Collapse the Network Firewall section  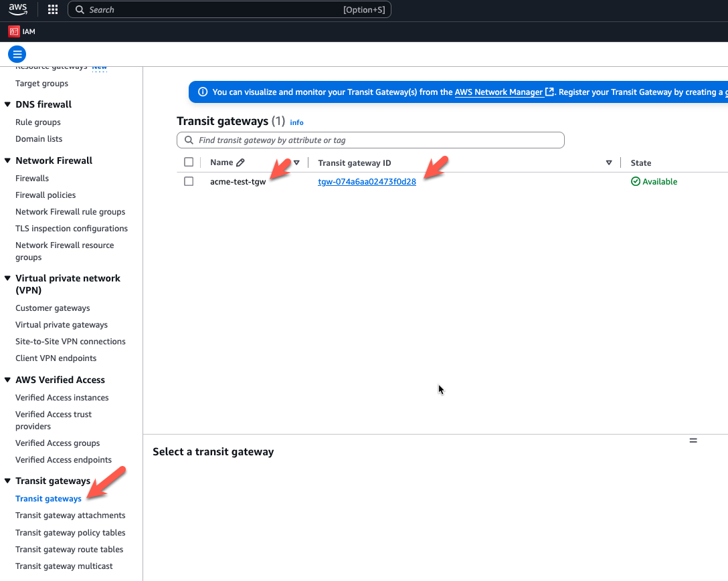(8, 161)
